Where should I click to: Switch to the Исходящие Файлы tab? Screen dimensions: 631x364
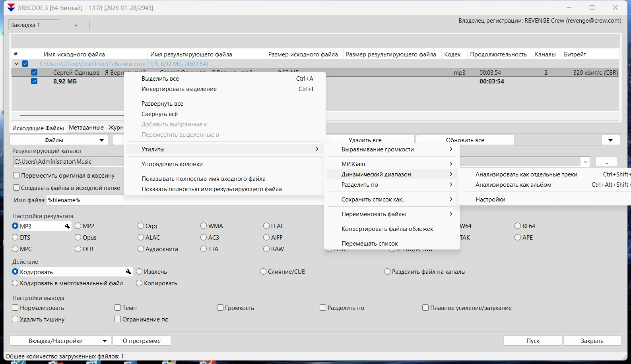pyautogui.click(x=38, y=128)
